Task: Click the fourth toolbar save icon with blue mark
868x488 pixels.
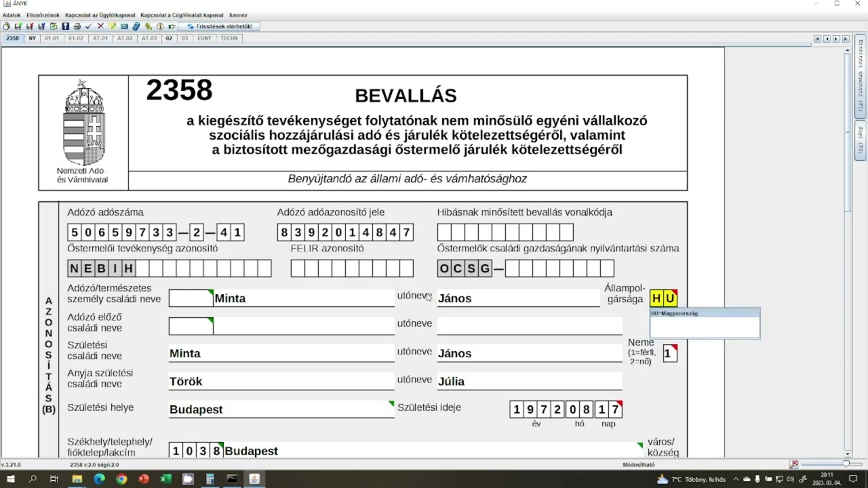Action: (x=41, y=26)
